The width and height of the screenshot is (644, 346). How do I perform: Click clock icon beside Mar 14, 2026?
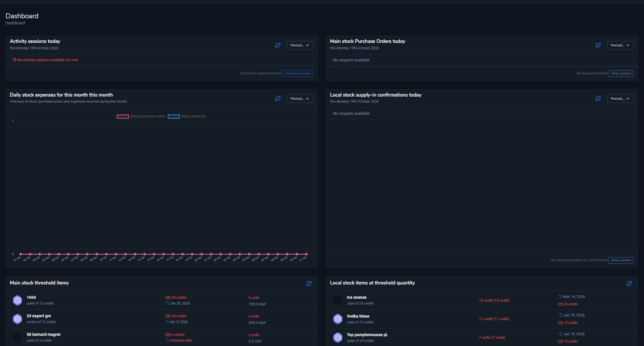tap(560, 296)
